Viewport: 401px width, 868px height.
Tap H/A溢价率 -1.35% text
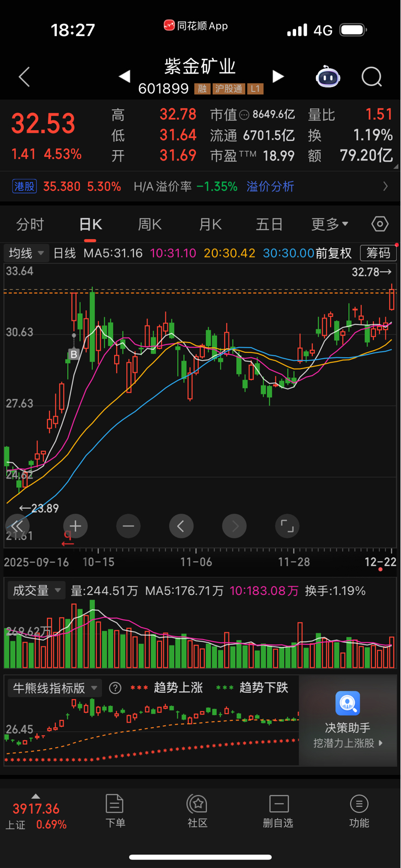pyautogui.click(x=186, y=187)
